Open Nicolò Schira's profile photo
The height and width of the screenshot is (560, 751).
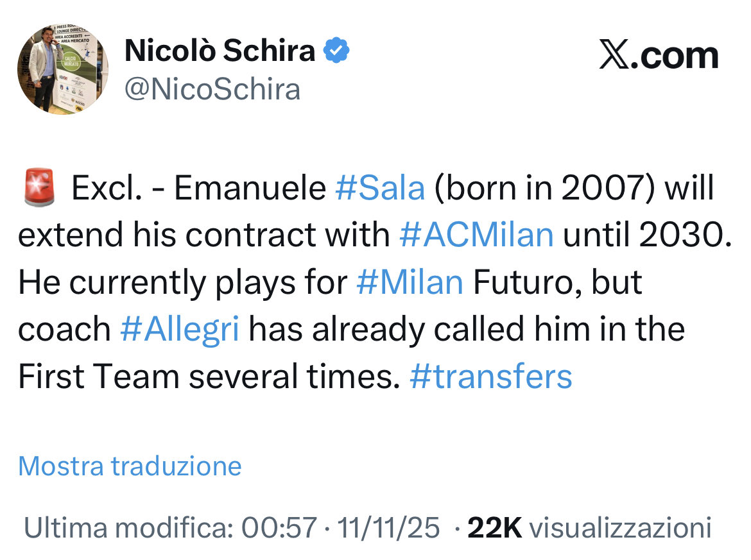coord(62,69)
